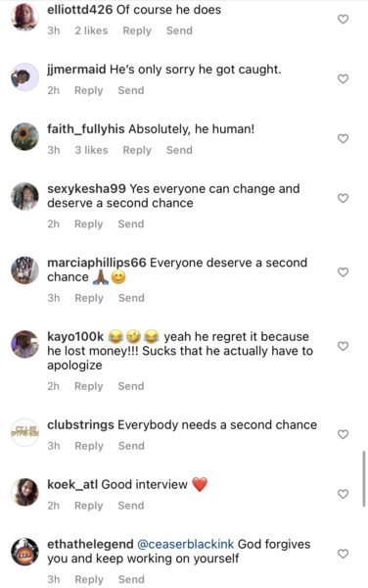Reply to jjmermaid's comment
The width and height of the screenshot is (368, 588).
(x=89, y=90)
